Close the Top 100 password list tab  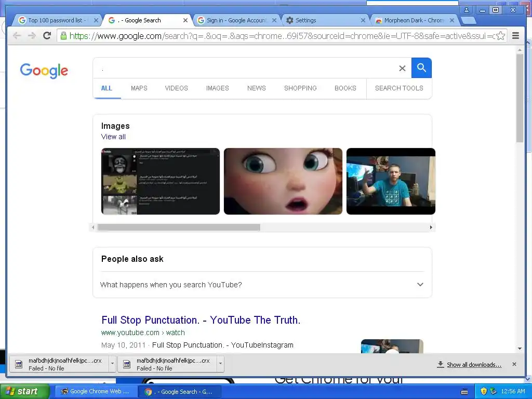coord(96,20)
